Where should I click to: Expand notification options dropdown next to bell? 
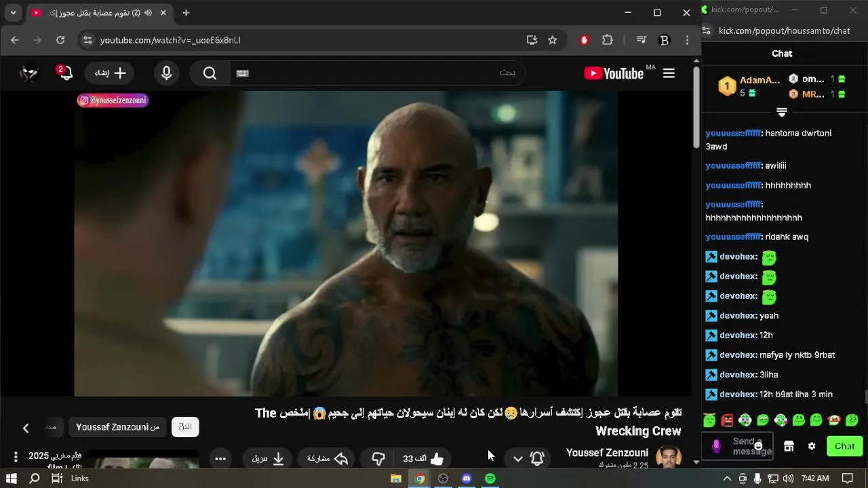518,459
